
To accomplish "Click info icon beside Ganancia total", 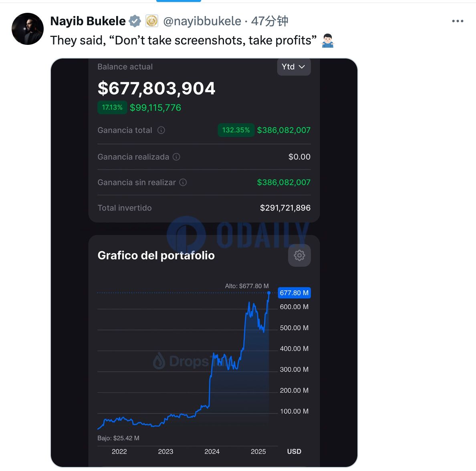I will 161,130.
